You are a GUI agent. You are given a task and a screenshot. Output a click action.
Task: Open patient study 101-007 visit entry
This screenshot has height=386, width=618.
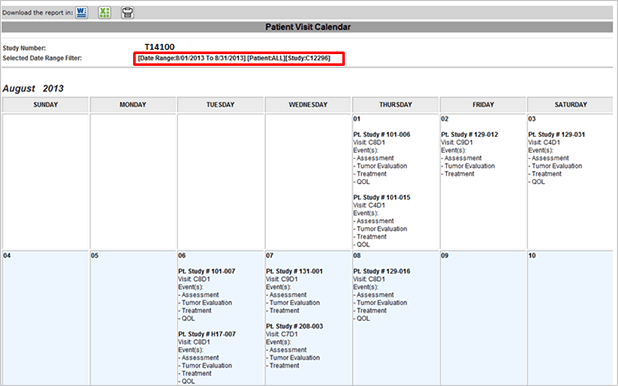tap(207, 271)
